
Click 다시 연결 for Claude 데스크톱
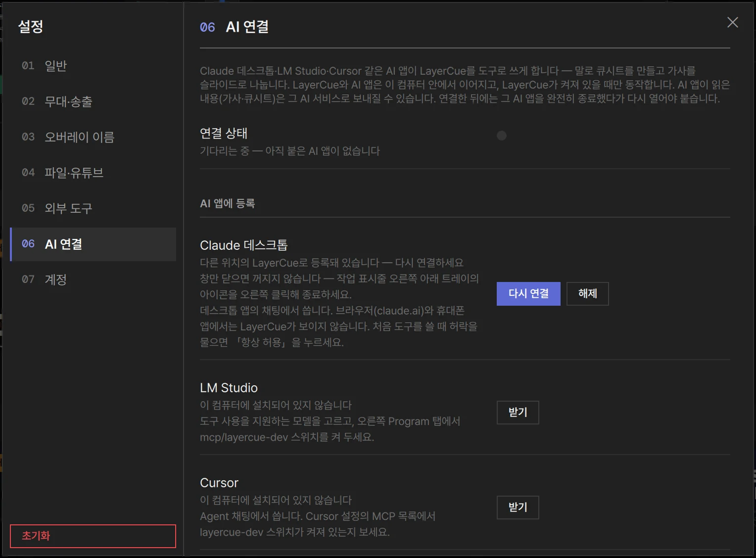coord(528,294)
